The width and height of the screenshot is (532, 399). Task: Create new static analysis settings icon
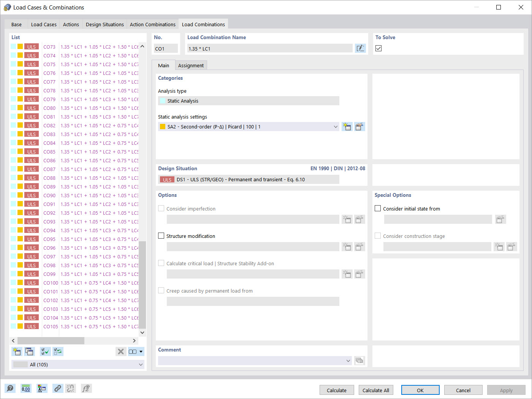347,127
